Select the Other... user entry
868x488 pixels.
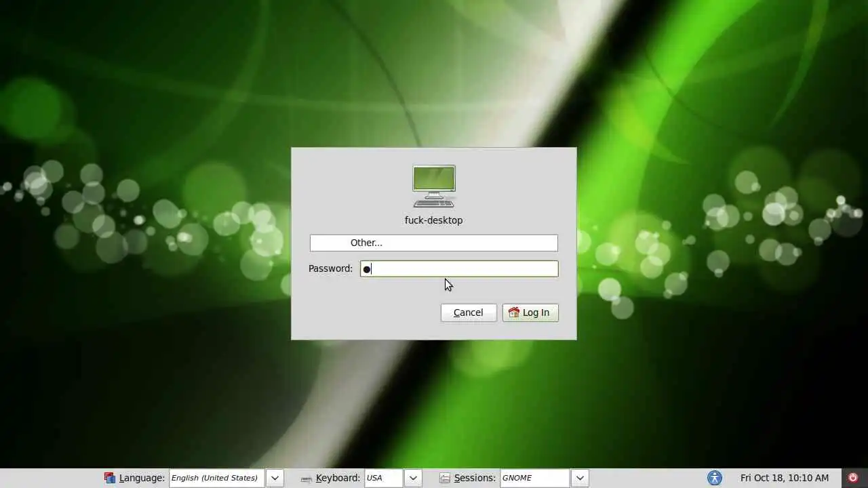pos(434,243)
